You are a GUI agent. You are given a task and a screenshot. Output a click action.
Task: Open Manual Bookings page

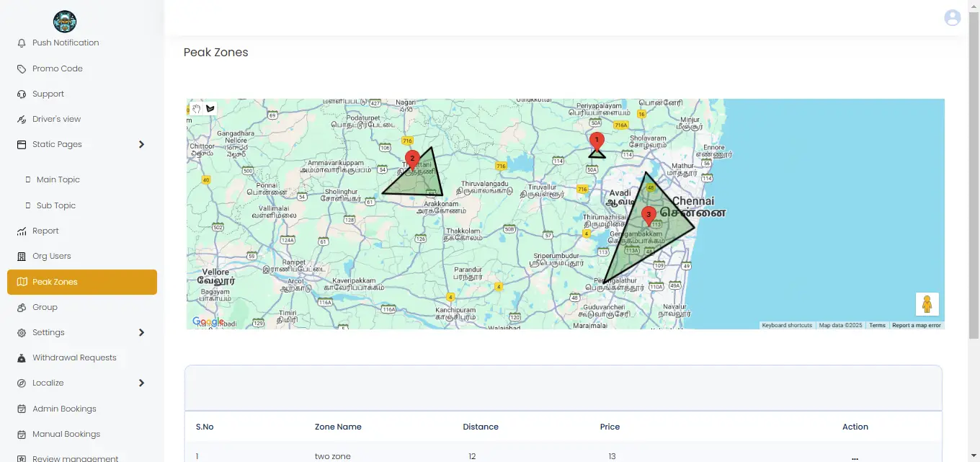tap(66, 435)
